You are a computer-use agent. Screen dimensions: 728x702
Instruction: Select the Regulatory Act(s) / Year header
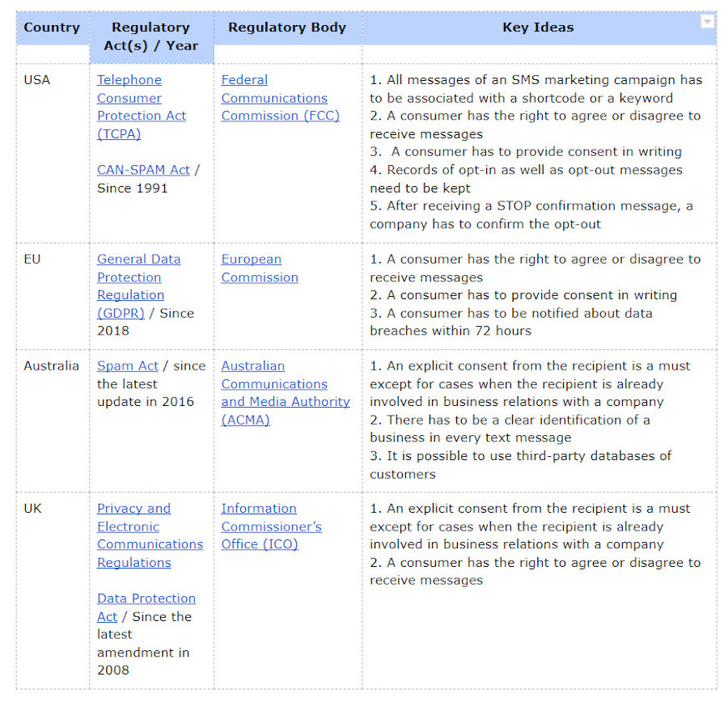(x=151, y=36)
